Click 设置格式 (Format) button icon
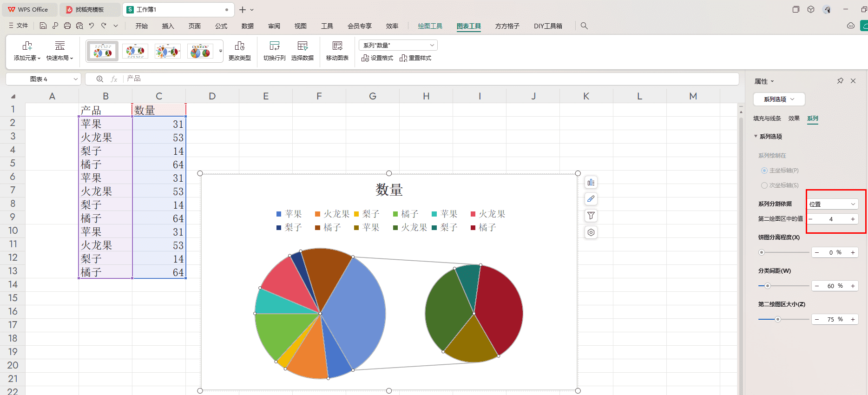This screenshot has width=868, height=395. pos(365,58)
